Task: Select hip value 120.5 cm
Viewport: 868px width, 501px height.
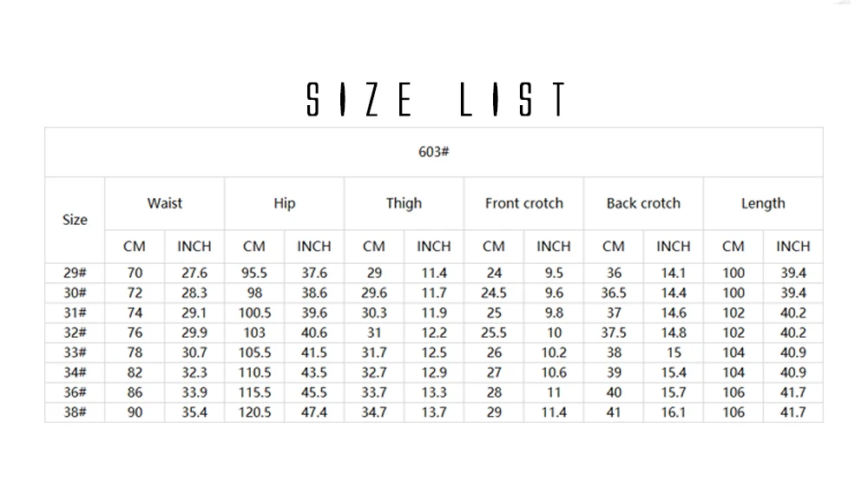Action: [x=254, y=412]
